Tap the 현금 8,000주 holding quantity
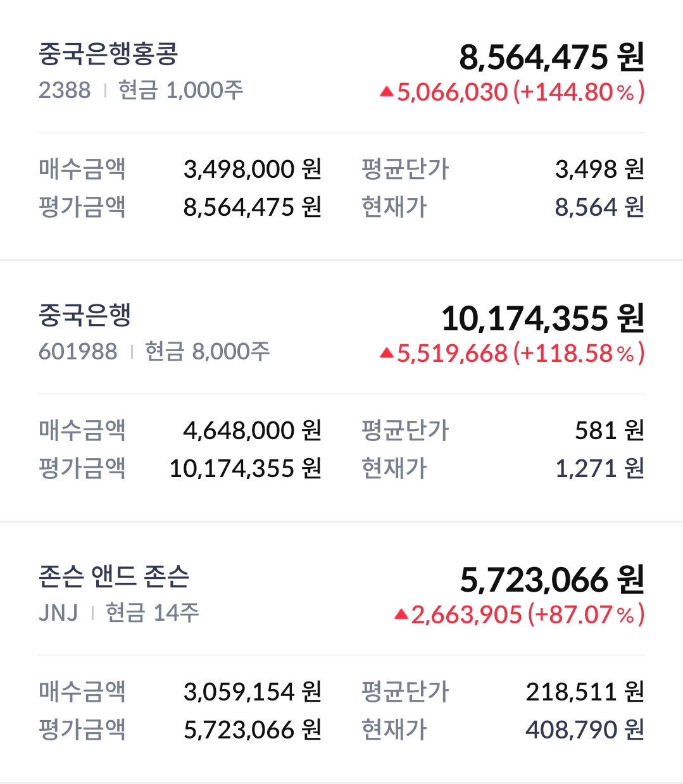The image size is (683, 784). (208, 351)
